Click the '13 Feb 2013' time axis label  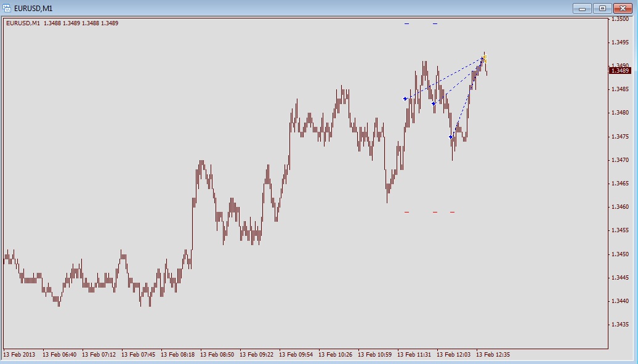(19, 355)
